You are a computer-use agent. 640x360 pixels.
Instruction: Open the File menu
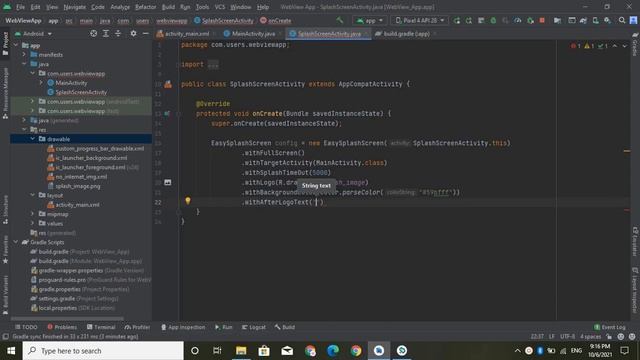pyautogui.click(x=20, y=7)
